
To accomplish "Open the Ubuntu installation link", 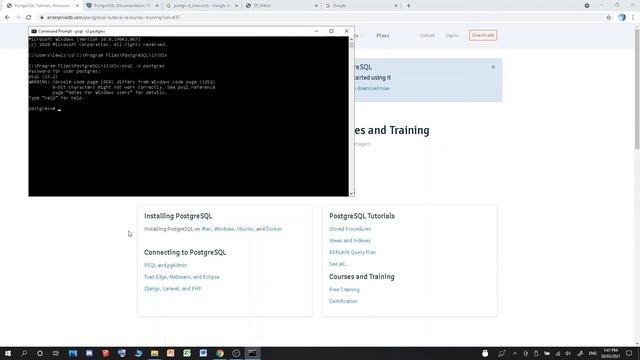I will coord(245,229).
